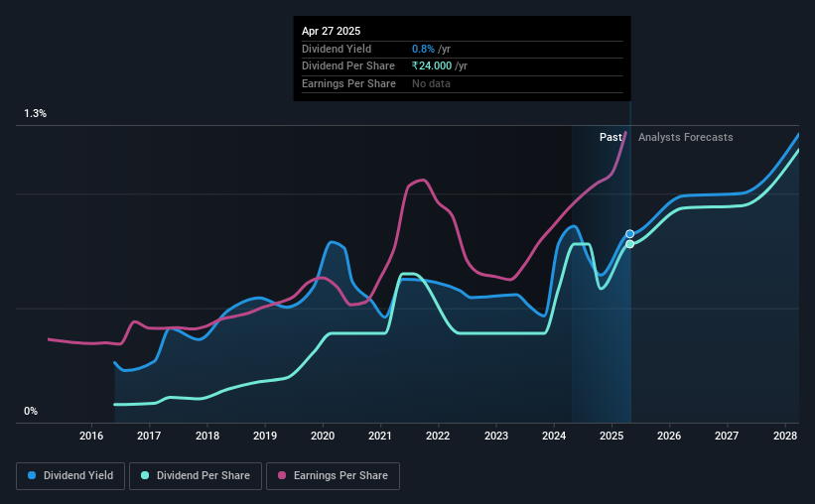The width and height of the screenshot is (815, 504).
Task: Click the 'Apr 27 2025' tooltip date
Action: 332,31
